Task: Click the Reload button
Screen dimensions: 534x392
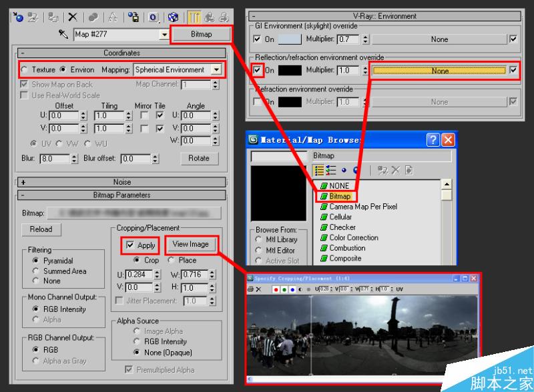Action: (x=41, y=229)
